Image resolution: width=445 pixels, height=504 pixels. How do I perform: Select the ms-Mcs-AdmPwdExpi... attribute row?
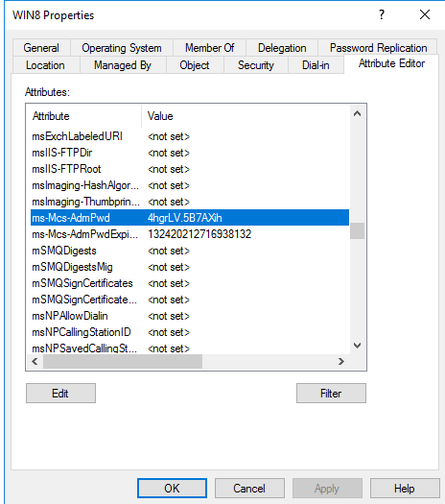(190, 234)
